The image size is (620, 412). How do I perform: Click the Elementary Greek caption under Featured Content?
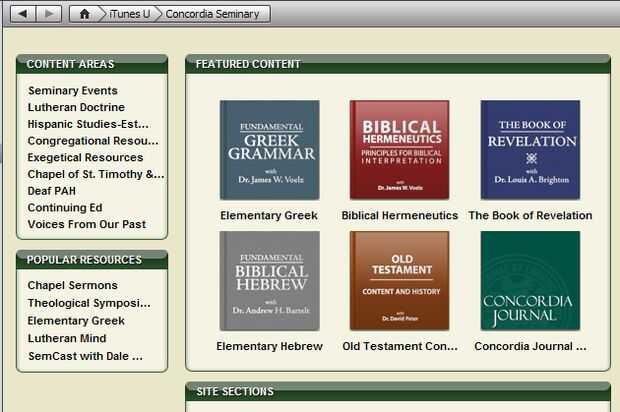(x=269, y=215)
